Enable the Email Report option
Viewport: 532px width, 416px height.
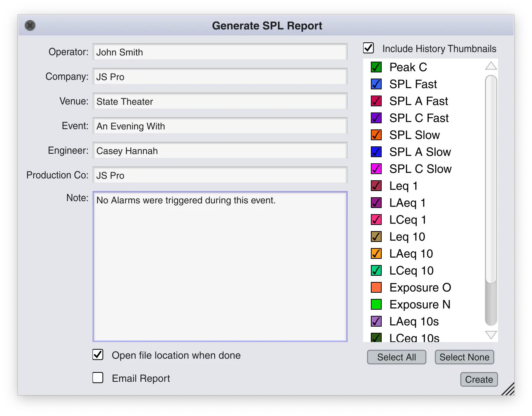[98, 378]
